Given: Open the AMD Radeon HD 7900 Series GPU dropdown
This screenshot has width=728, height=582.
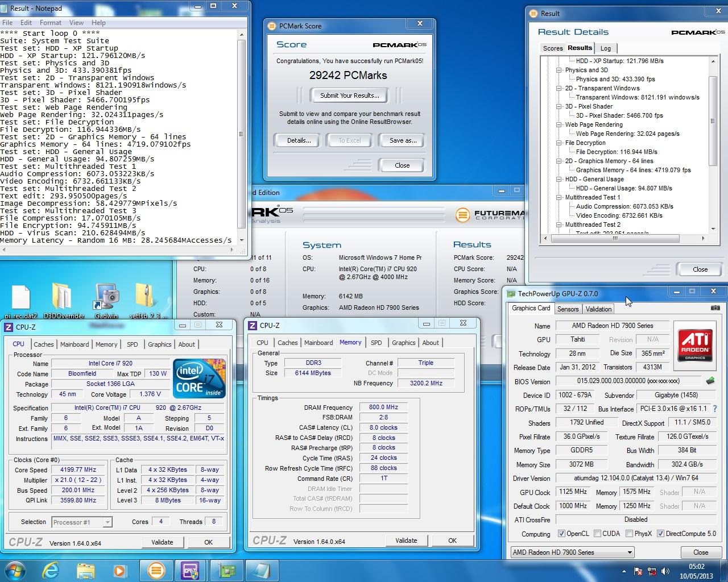Looking at the screenshot, I should [572, 552].
